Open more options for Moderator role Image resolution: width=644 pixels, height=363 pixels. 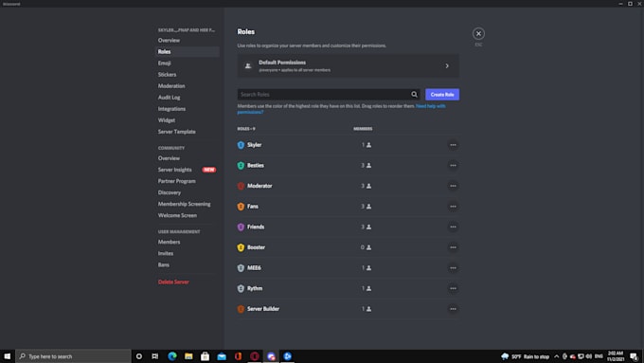453,186
